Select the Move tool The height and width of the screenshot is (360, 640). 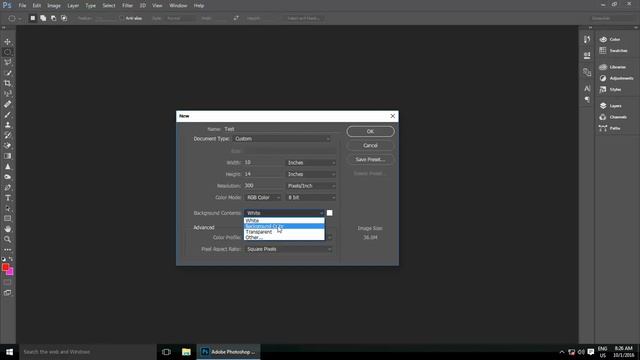7,42
